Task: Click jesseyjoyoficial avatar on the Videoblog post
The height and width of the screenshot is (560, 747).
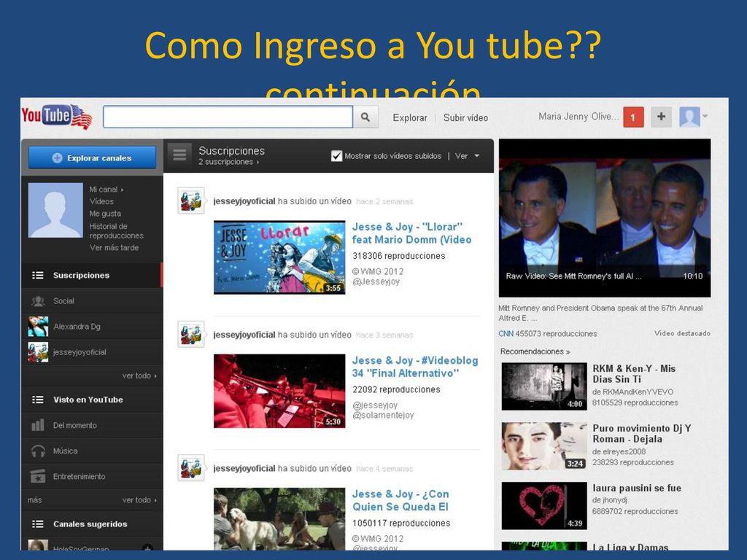Action: pos(191,334)
